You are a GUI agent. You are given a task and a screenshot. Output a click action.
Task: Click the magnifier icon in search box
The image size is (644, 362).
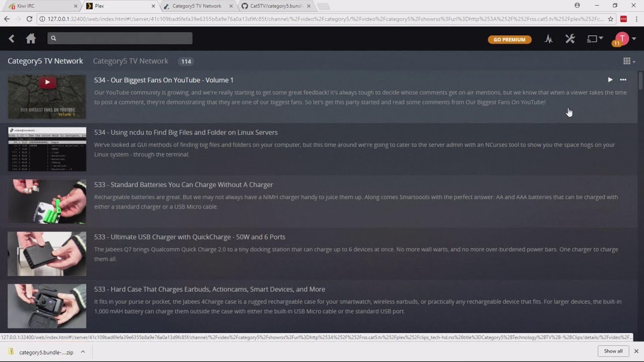pyautogui.click(x=53, y=38)
